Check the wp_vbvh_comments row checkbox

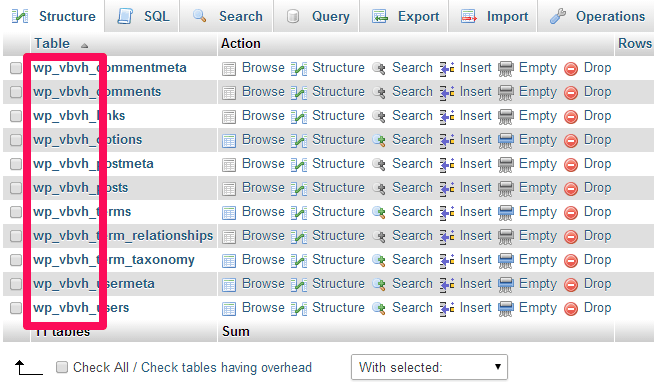tap(16, 92)
